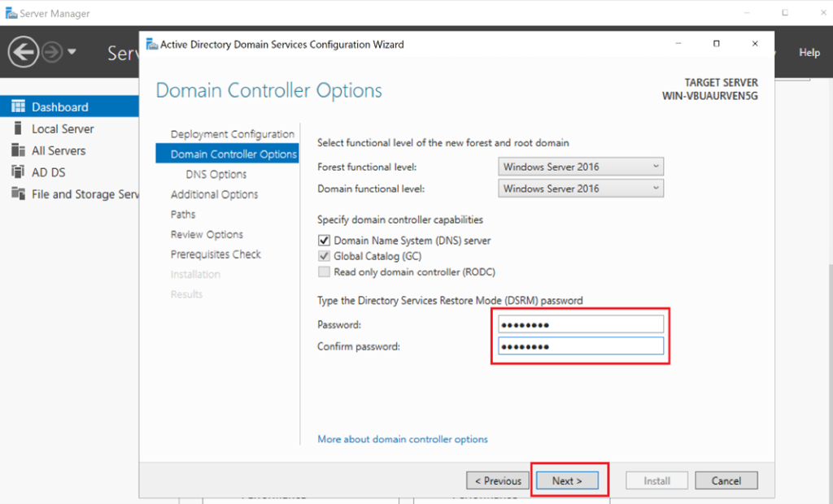Open navigation history dropdown arrow

point(72,52)
